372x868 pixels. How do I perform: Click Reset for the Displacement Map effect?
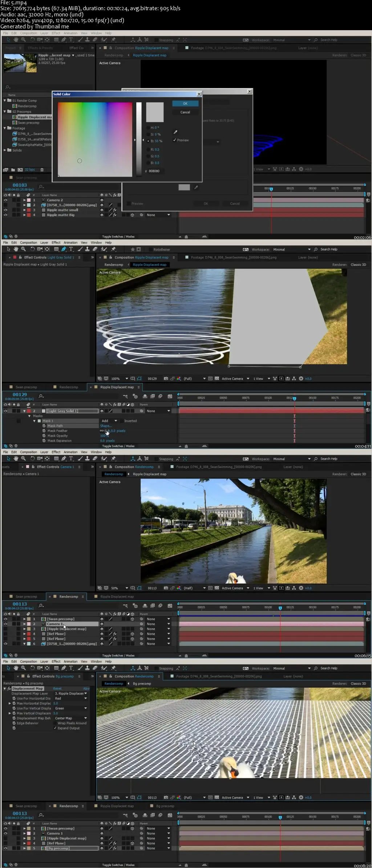[x=57, y=688]
